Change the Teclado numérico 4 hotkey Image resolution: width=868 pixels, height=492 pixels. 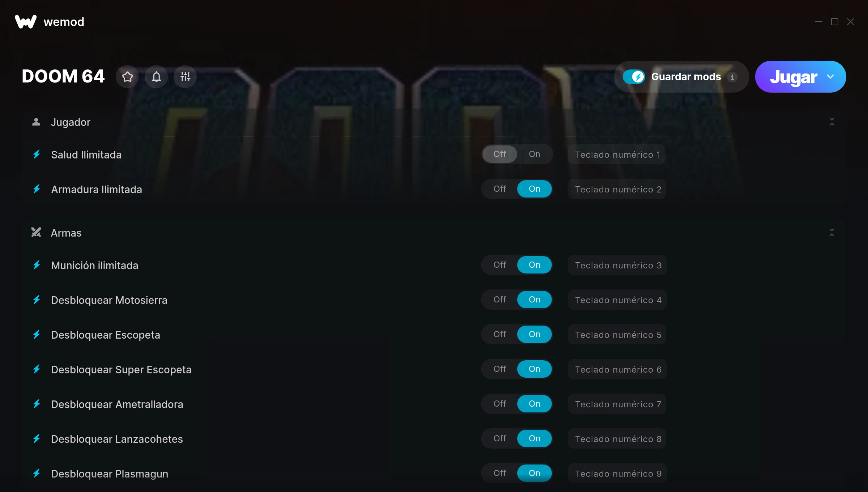[617, 300]
